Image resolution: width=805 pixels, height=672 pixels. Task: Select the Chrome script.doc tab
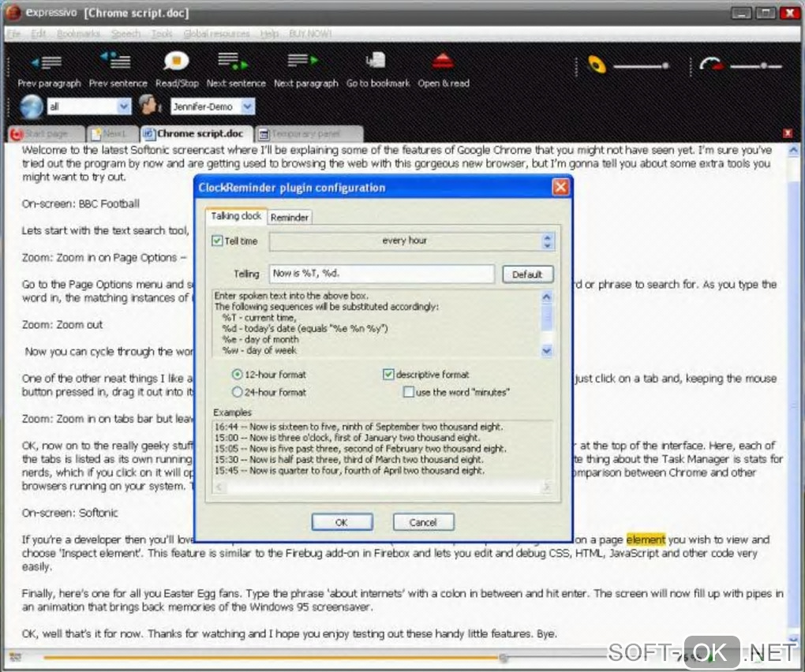click(x=197, y=133)
